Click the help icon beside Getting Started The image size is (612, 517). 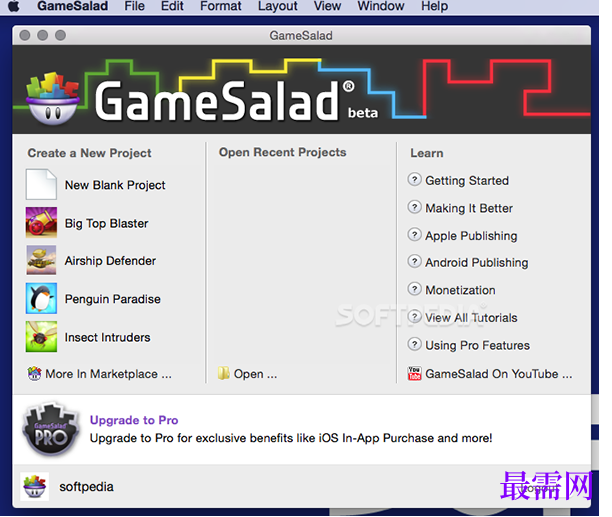pyautogui.click(x=415, y=179)
